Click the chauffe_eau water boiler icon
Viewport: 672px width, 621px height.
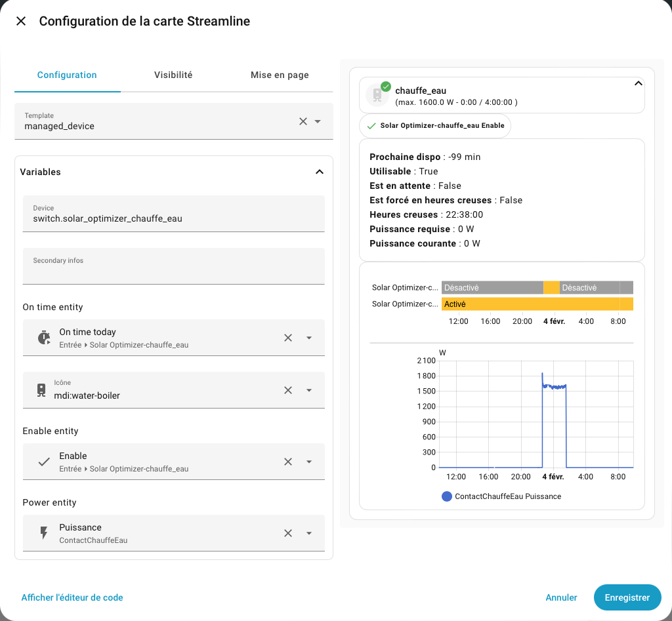coord(377,95)
